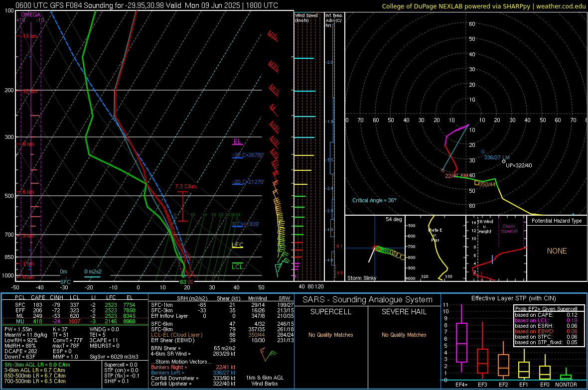Click the 'Sfc-3km AGL LR = 6.0 C/km' line
The image size is (588, 390).
(x=37, y=365)
